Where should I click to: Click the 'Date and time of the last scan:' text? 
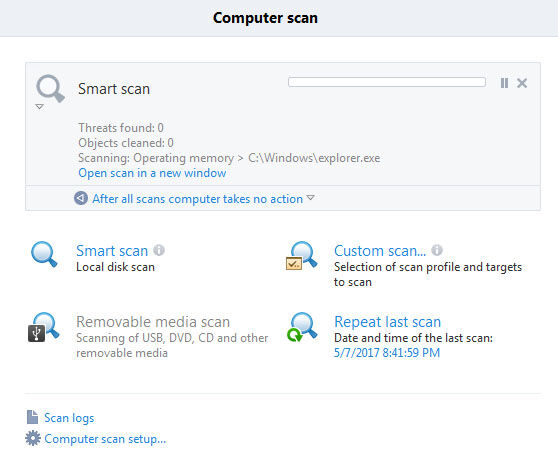tap(413, 338)
